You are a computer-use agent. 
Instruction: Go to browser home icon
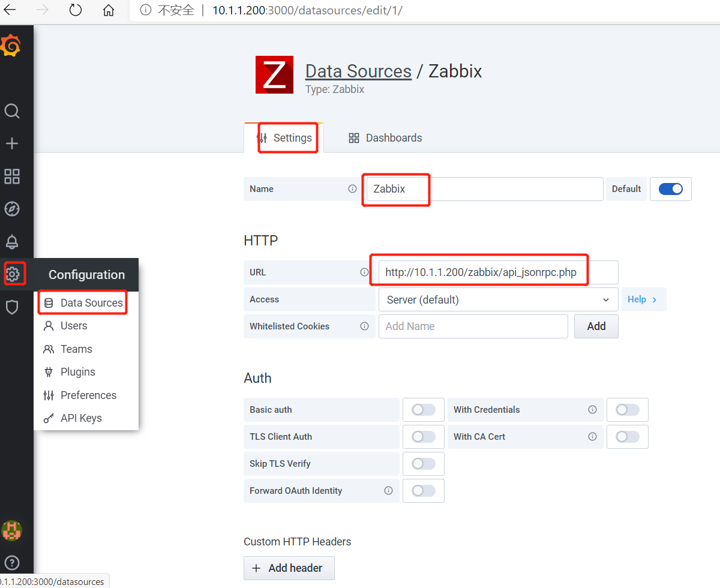point(108,10)
